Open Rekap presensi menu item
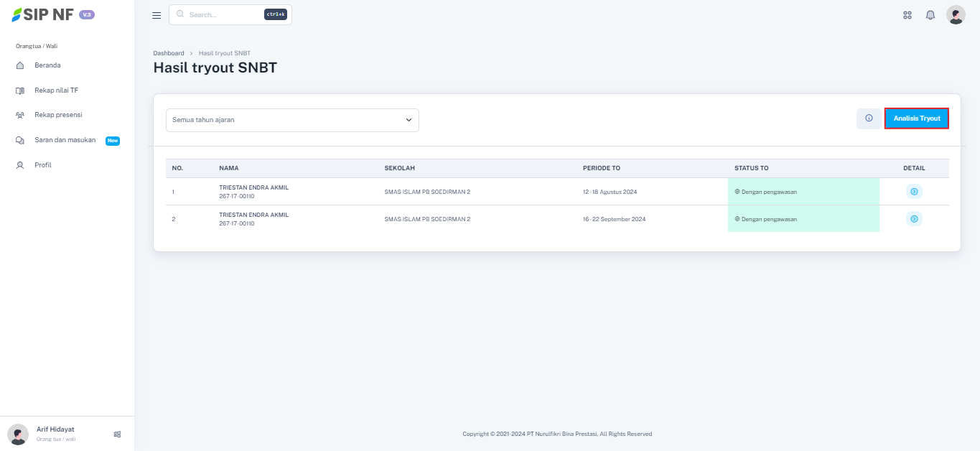 point(58,115)
